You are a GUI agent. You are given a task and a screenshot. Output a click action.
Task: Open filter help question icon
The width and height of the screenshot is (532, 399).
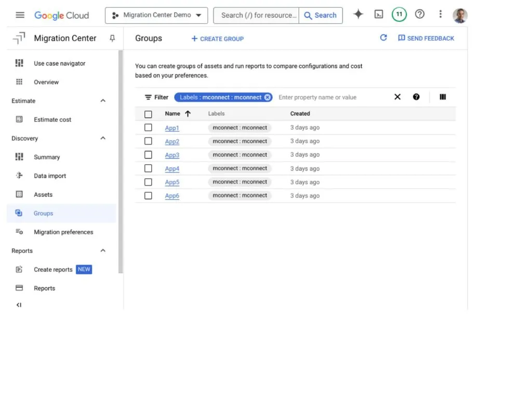point(416,97)
